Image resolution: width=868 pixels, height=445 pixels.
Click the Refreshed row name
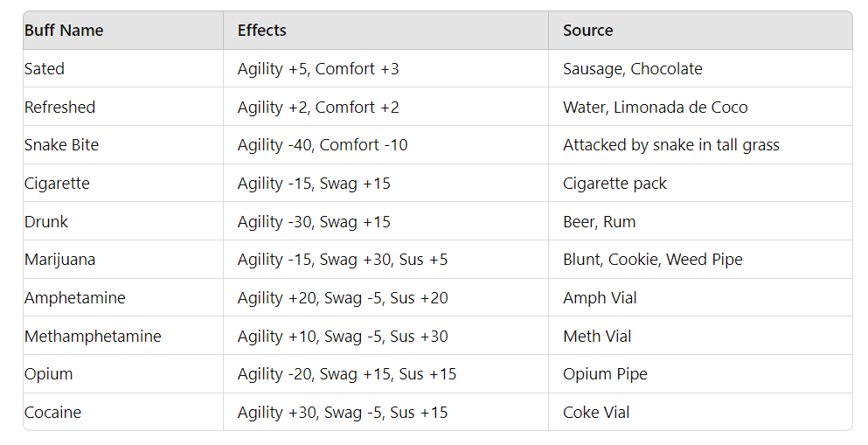[x=59, y=108]
